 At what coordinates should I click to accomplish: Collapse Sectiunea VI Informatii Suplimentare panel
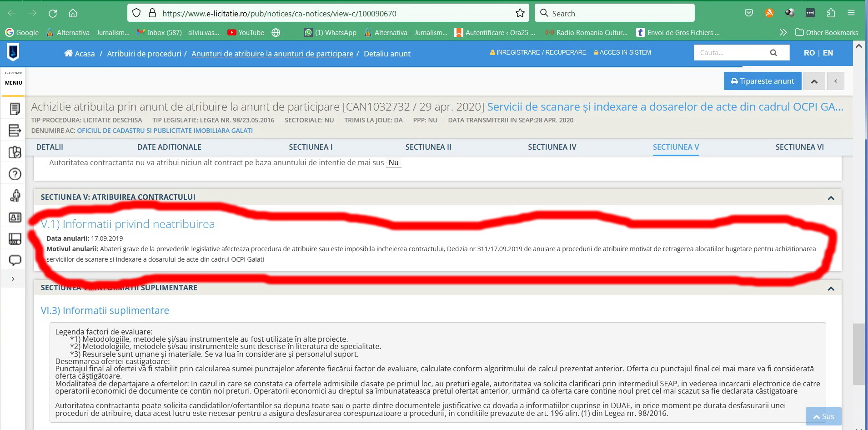[x=831, y=288]
